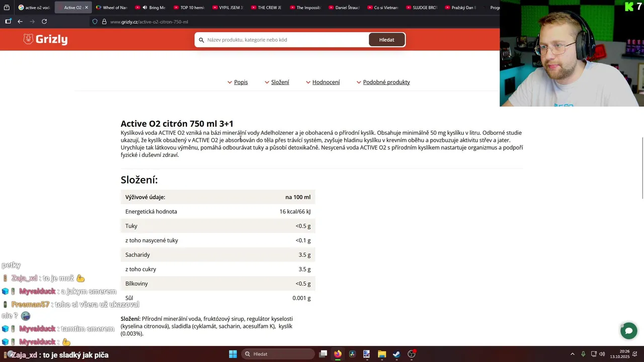644x362 pixels.
Task: Switch to the VYPIL JSEM tab
Action: (227, 8)
